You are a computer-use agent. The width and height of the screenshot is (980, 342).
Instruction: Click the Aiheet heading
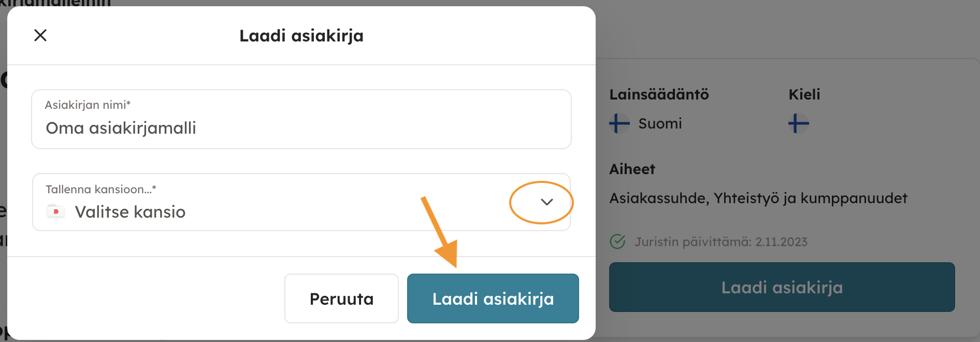click(632, 169)
